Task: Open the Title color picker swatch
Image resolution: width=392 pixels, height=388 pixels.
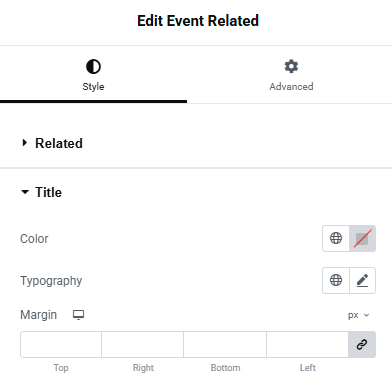Action: tap(362, 238)
